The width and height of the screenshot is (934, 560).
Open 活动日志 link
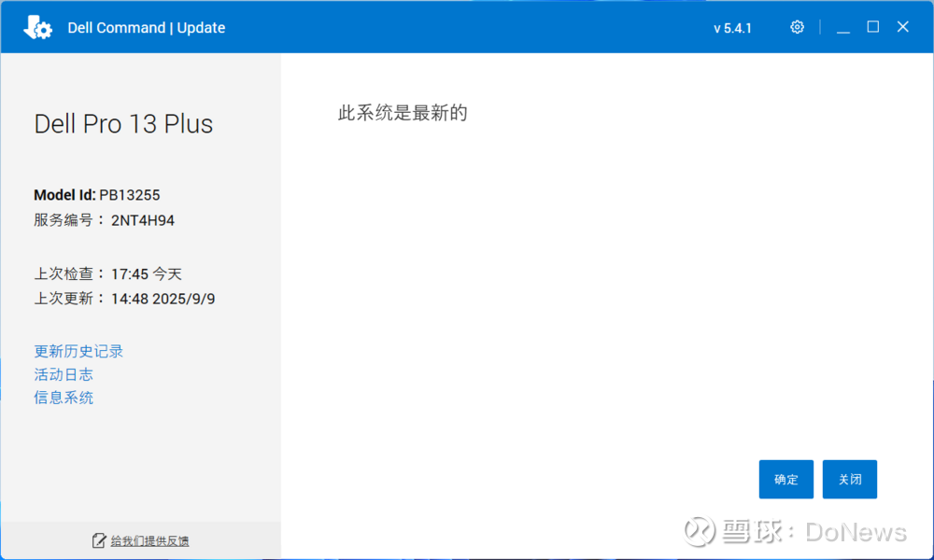[x=64, y=374]
